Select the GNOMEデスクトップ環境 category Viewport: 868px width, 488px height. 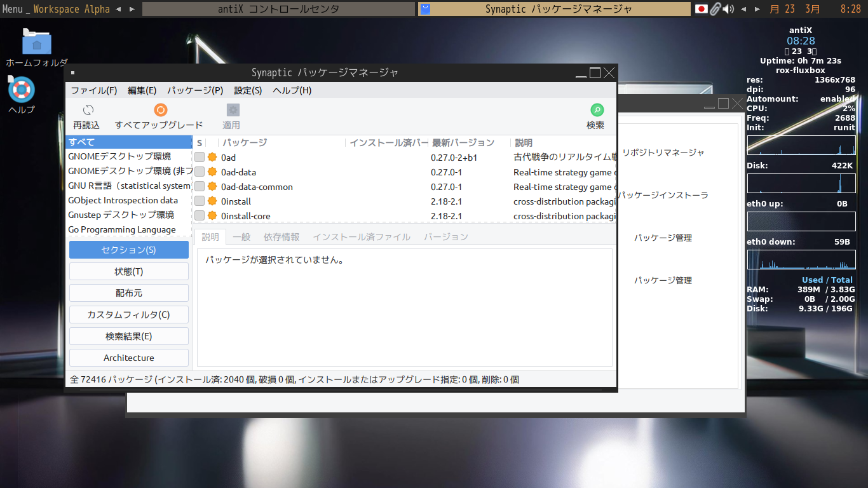119,156
